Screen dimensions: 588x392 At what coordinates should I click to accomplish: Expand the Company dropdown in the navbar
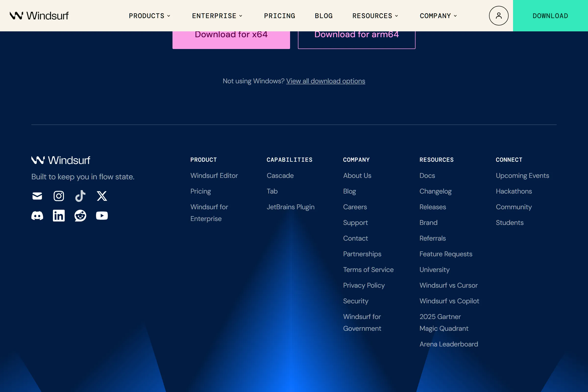(438, 15)
